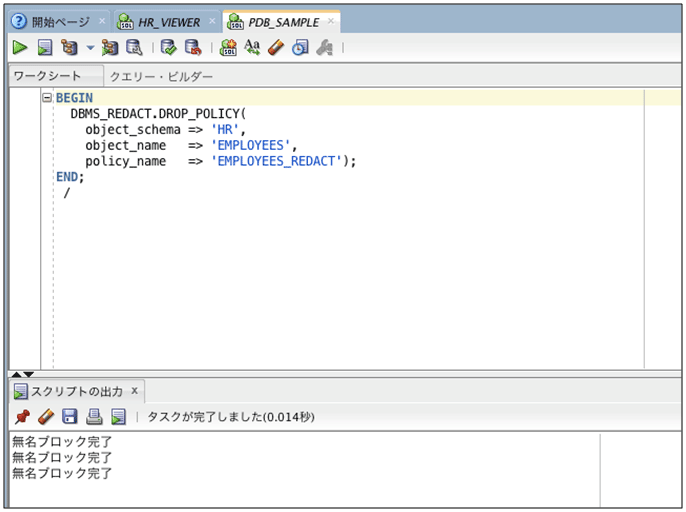This screenshot has height=512, width=686.
Task: Close the スクリプトの出力 panel
Action: 135,390
